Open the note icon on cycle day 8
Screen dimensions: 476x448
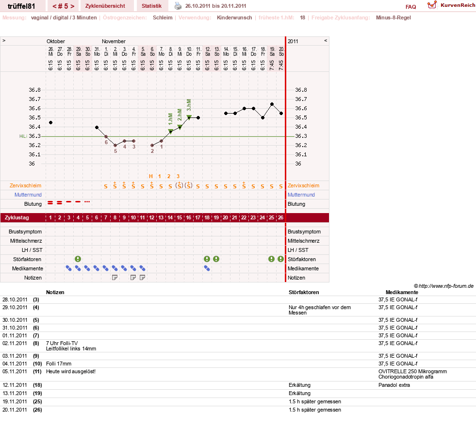tap(115, 277)
